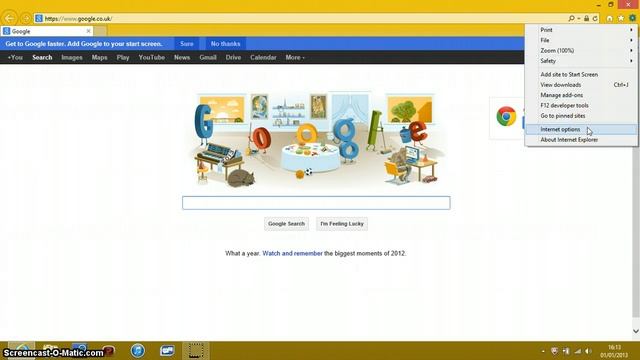Click the Google search text box
The image size is (640, 360).
coord(316,203)
